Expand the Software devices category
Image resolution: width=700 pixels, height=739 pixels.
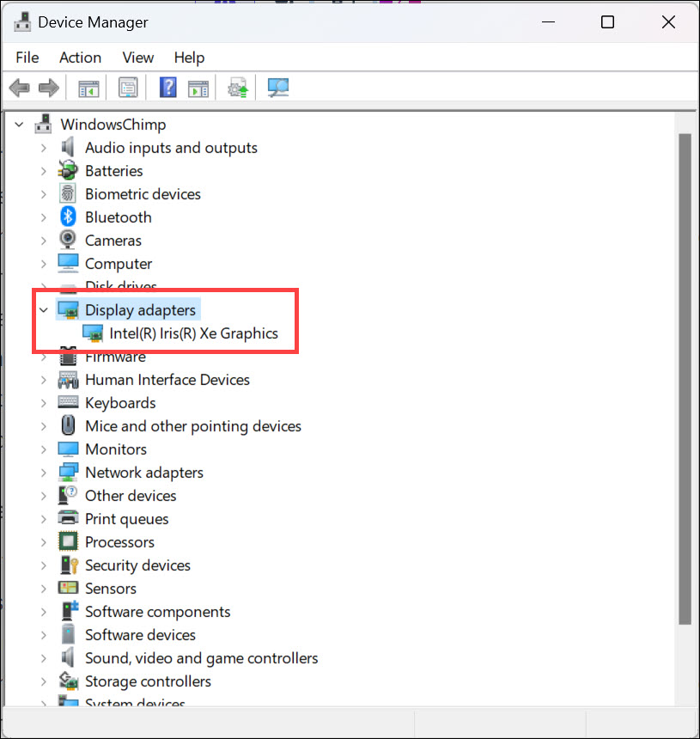[x=43, y=635]
